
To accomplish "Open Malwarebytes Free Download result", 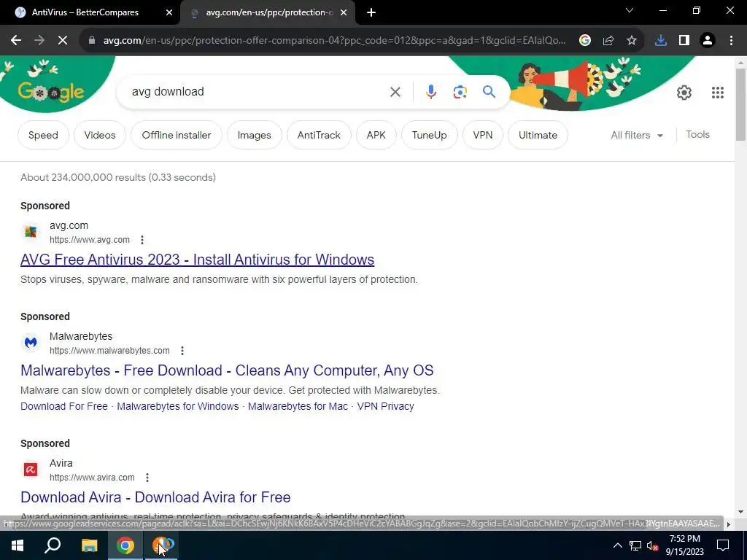I will [x=227, y=370].
